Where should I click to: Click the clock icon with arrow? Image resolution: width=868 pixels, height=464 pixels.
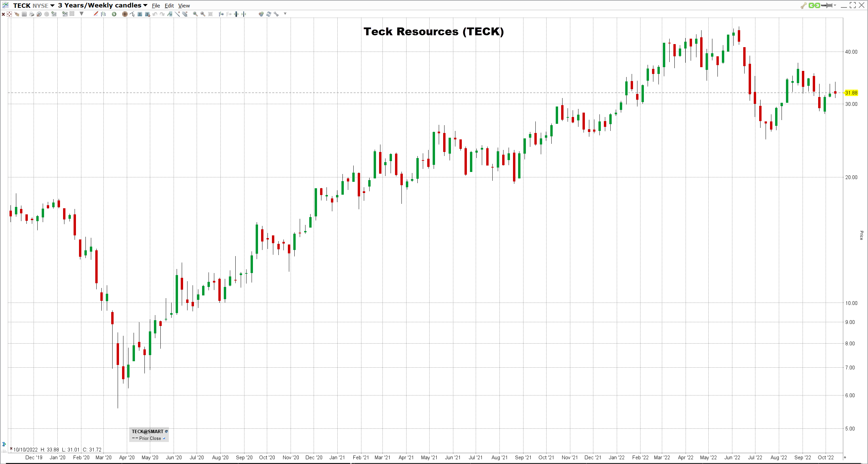pyautogui.click(x=39, y=14)
